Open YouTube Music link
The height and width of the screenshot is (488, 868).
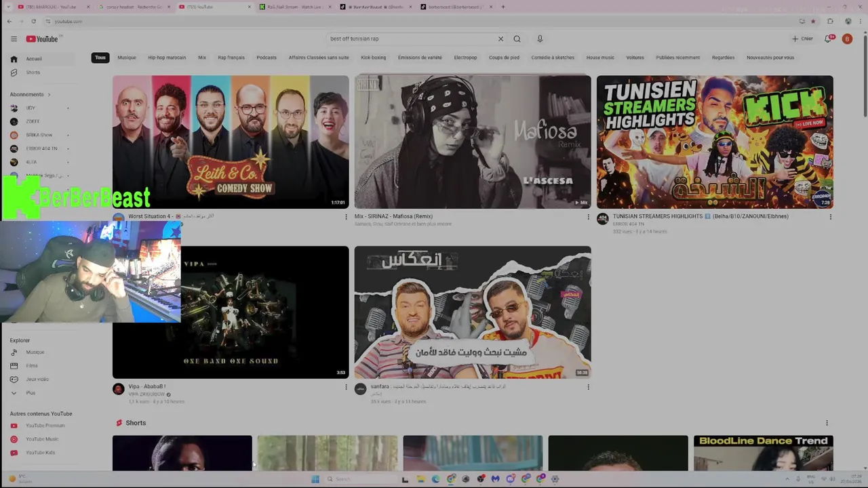(42, 439)
